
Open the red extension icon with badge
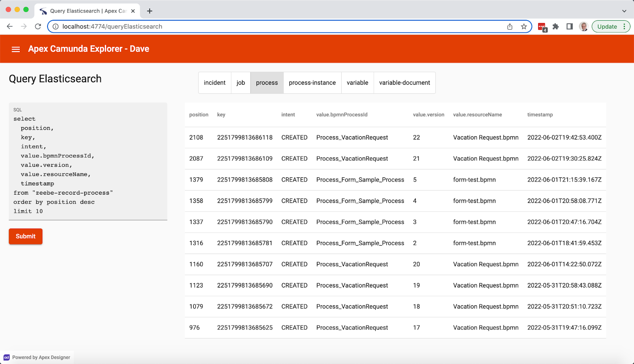pyautogui.click(x=542, y=27)
